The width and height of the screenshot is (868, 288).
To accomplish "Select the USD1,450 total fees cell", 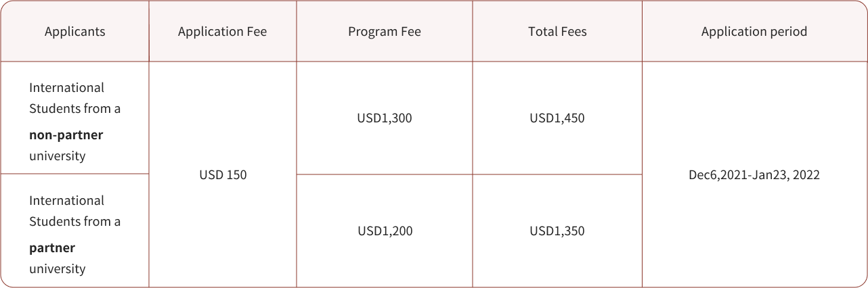I will (x=557, y=118).
